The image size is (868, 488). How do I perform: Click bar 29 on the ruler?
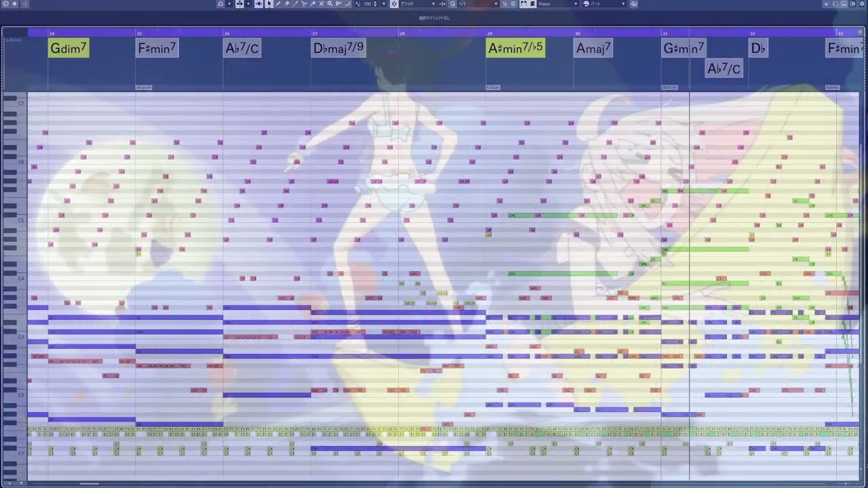490,33
